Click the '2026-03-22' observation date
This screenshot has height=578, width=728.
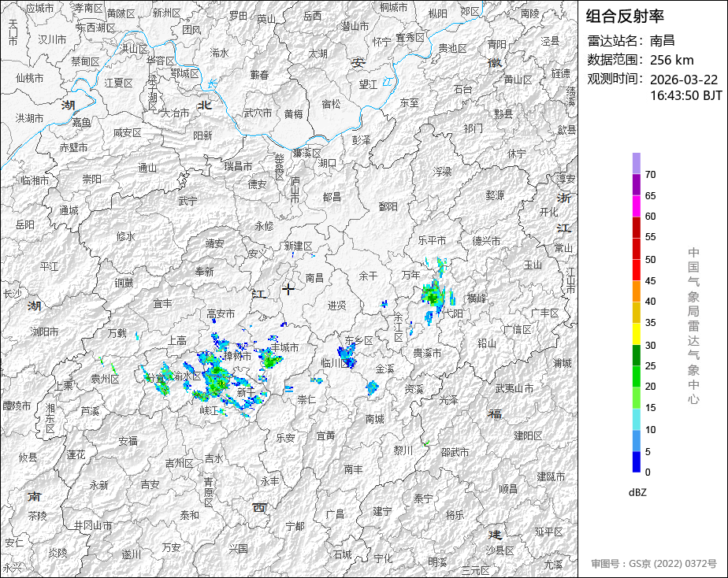[x=683, y=80]
